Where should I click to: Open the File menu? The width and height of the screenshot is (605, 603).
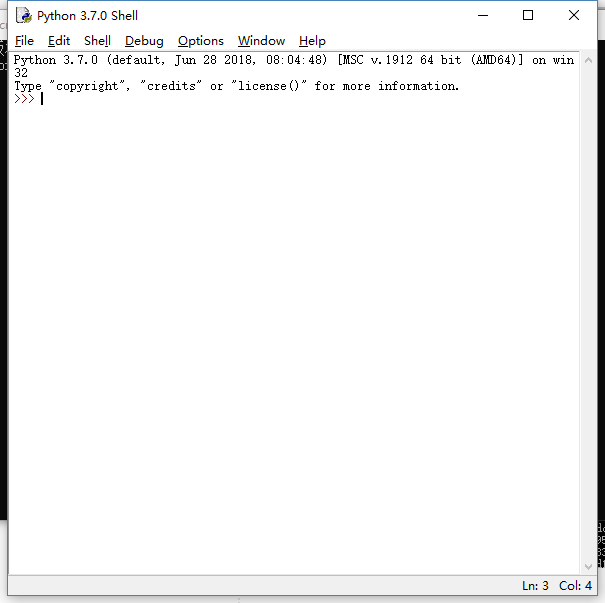coord(24,41)
